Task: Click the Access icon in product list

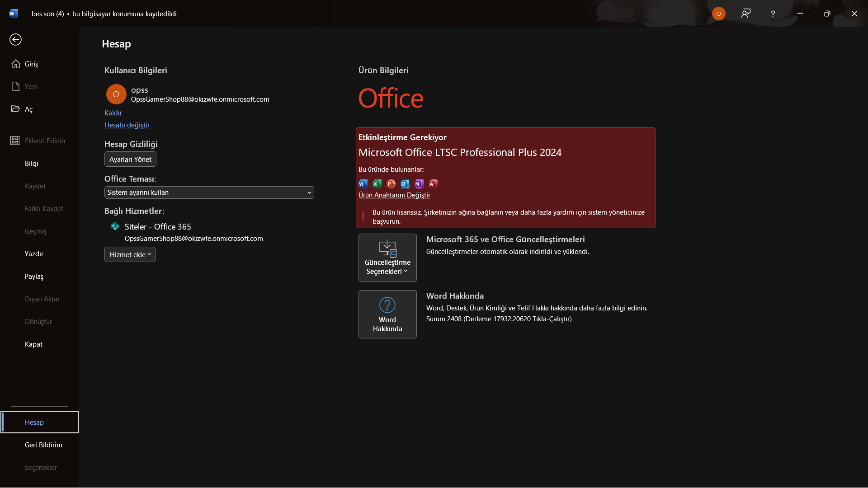Action: click(433, 184)
